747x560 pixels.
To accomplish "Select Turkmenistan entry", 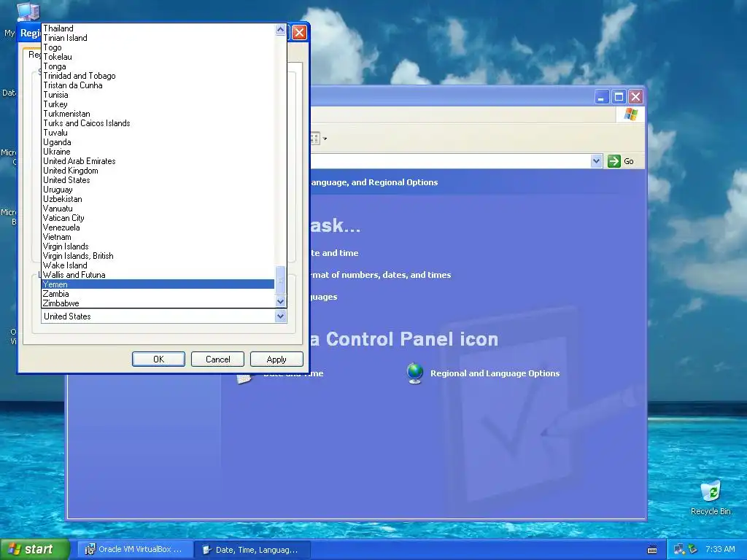I will click(x=158, y=114).
